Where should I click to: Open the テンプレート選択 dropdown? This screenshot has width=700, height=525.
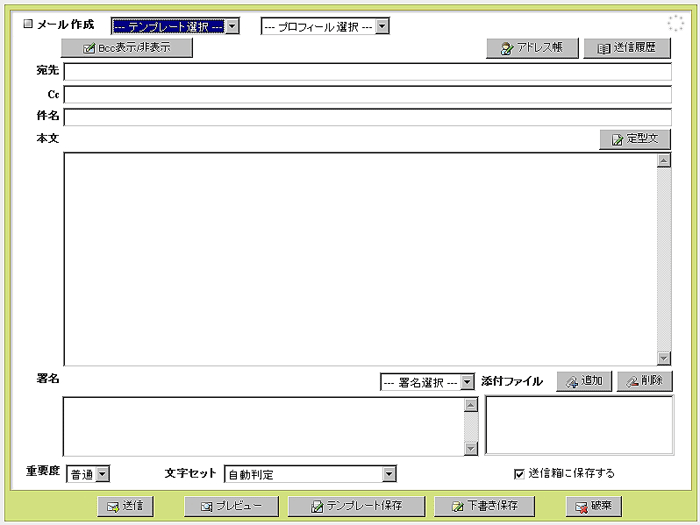click(175, 26)
